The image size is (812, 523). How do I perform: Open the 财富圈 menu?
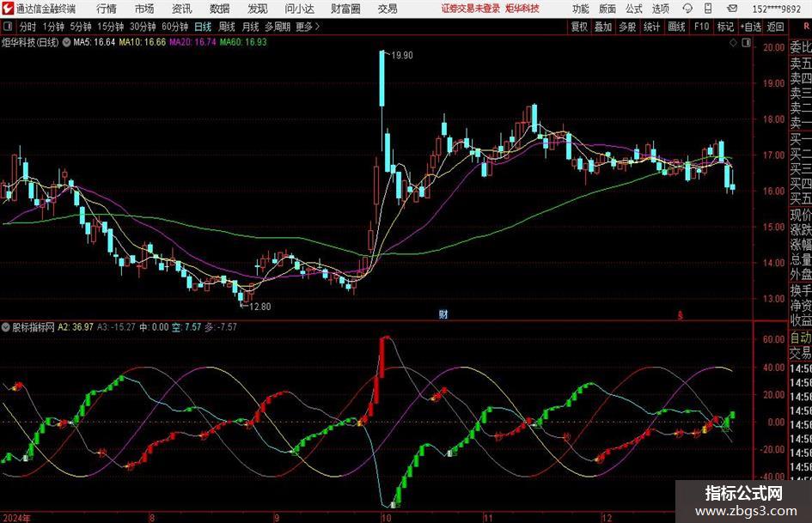345,9
